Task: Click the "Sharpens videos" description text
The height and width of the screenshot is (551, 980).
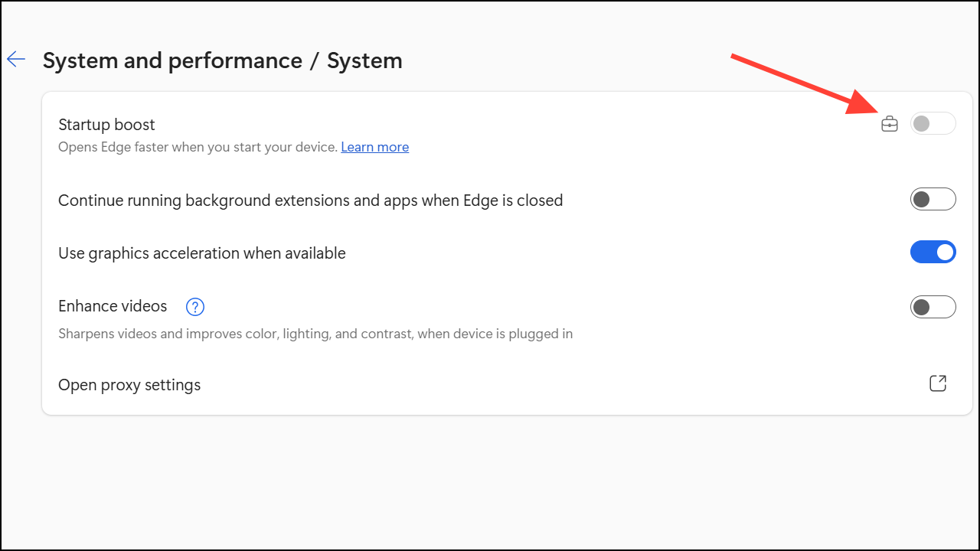Action: point(315,334)
